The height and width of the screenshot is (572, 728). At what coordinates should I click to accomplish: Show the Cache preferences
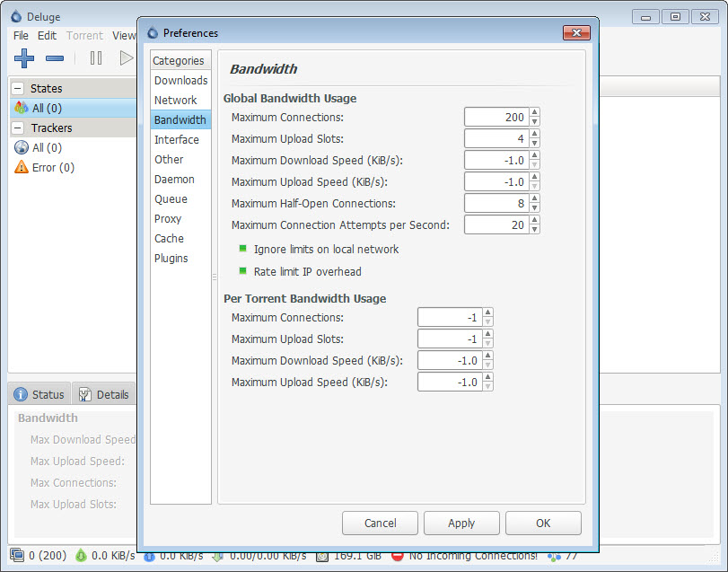click(180, 238)
